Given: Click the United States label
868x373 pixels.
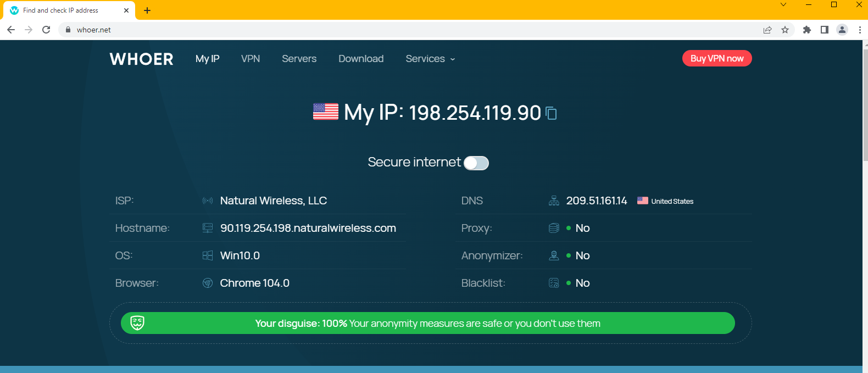Looking at the screenshot, I should tap(672, 201).
